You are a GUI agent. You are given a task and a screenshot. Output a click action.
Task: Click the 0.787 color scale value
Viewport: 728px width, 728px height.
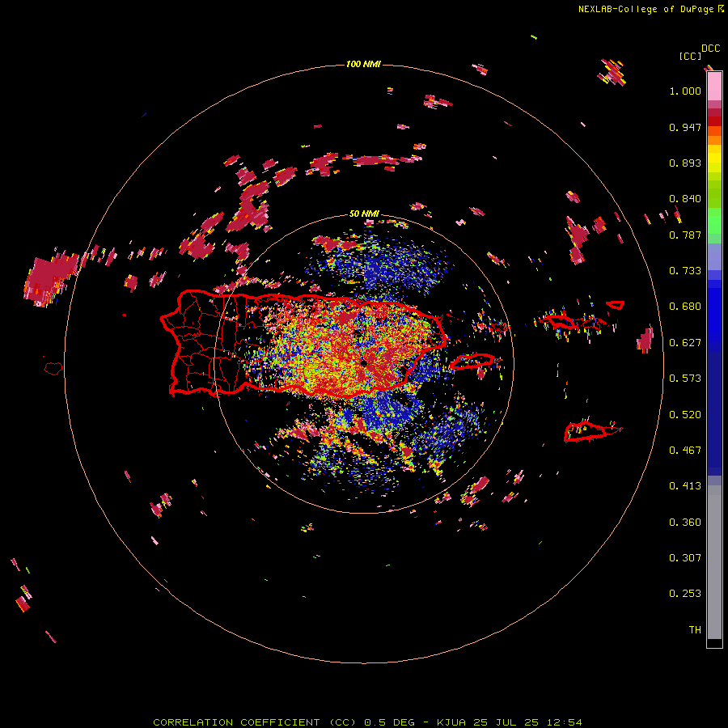685,235
